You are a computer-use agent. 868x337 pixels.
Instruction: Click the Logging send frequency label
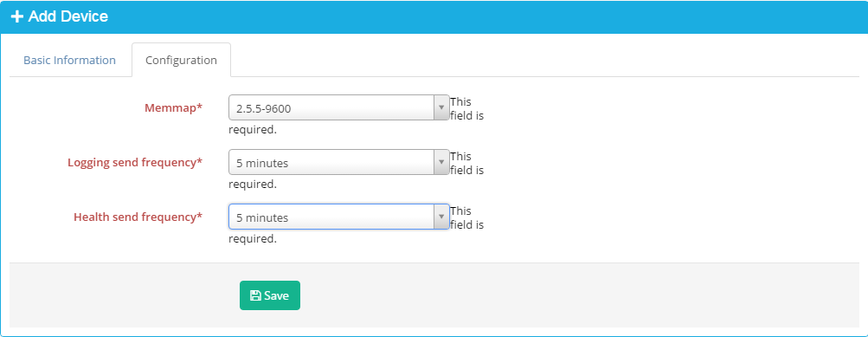point(135,162)
